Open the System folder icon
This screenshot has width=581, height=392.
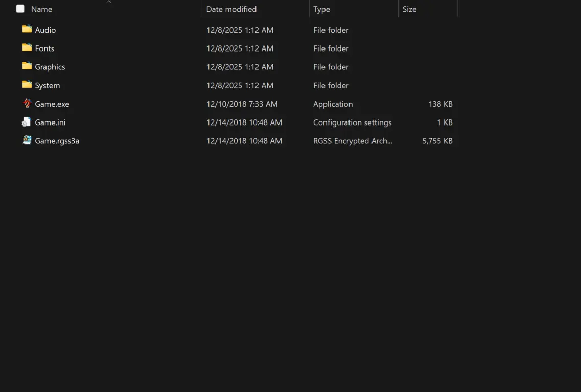pos(27,85)
